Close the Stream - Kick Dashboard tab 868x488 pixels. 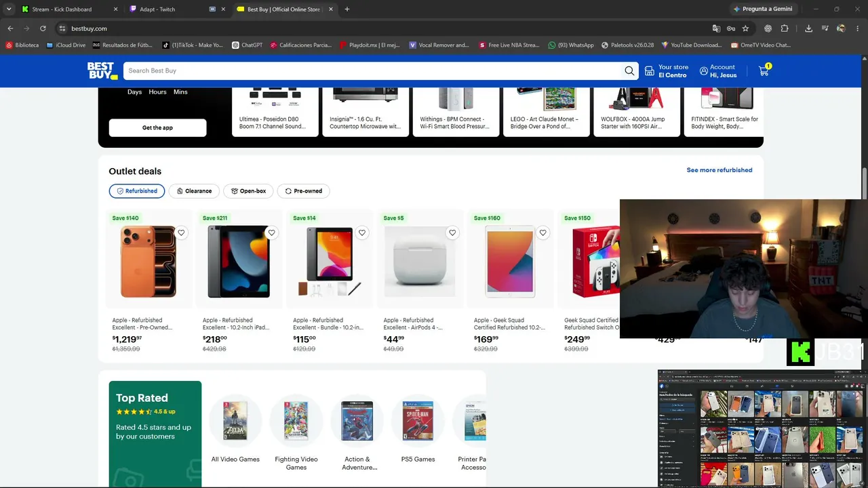115,9
